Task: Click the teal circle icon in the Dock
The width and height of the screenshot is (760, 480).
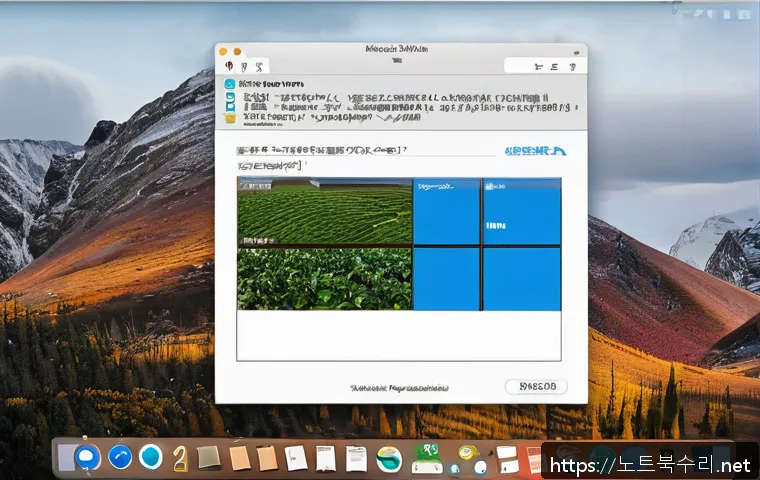Action: pos(151,458)
